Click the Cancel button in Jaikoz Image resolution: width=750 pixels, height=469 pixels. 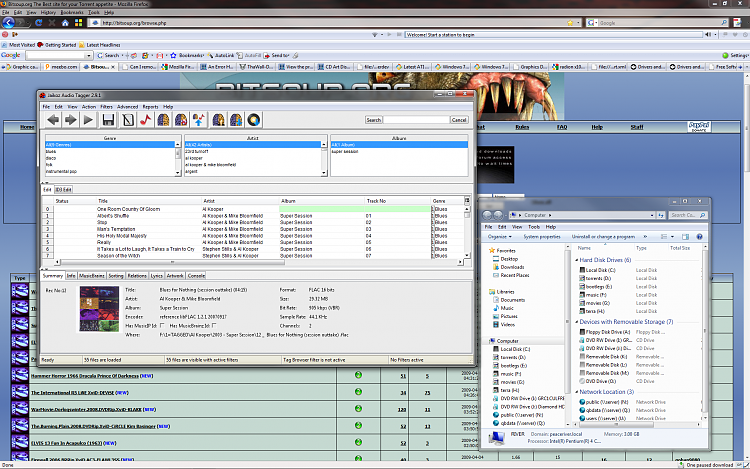point(459,120)
